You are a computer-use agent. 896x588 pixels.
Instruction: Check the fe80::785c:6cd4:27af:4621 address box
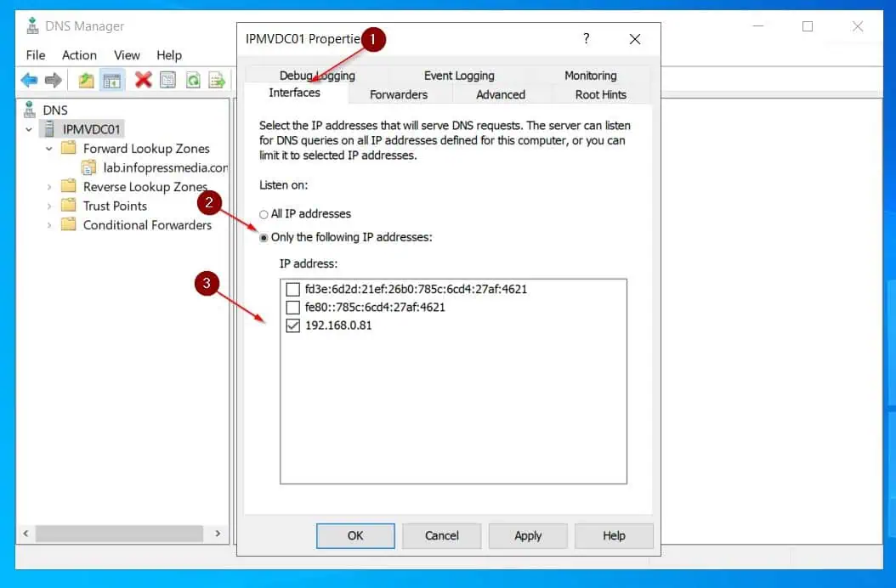point(292,308)
